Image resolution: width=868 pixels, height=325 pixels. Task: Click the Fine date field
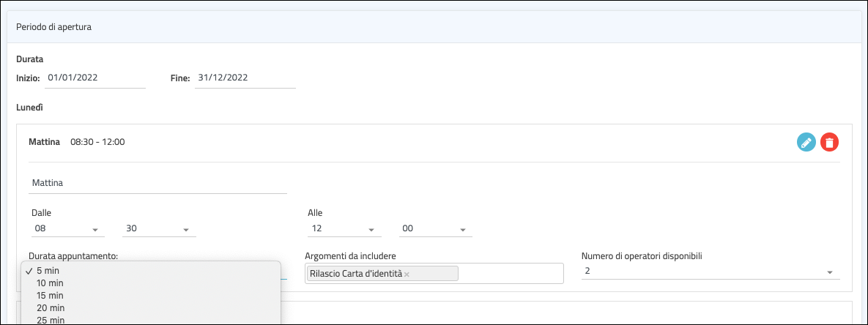(x=245, y=78)
